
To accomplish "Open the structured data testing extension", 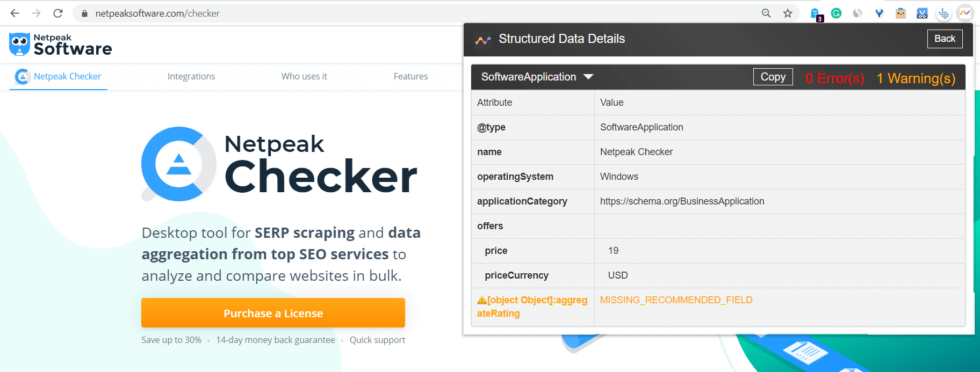I will coord(965,13).
